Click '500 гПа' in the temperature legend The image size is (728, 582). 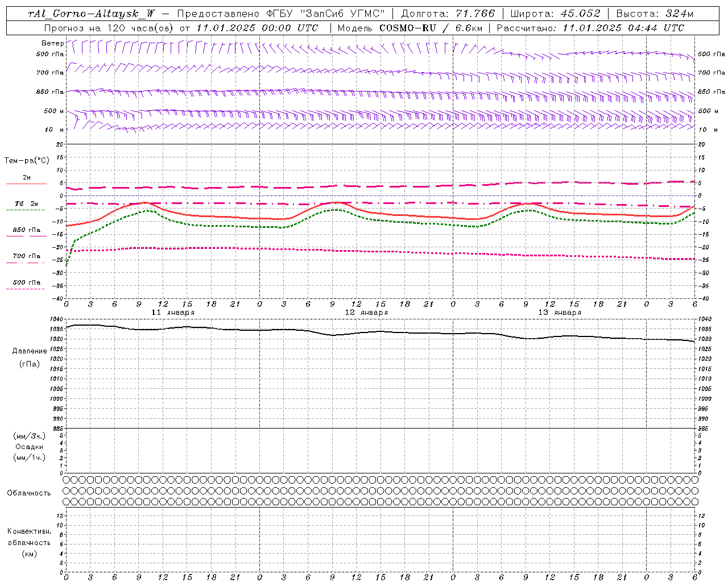point(26,282)
